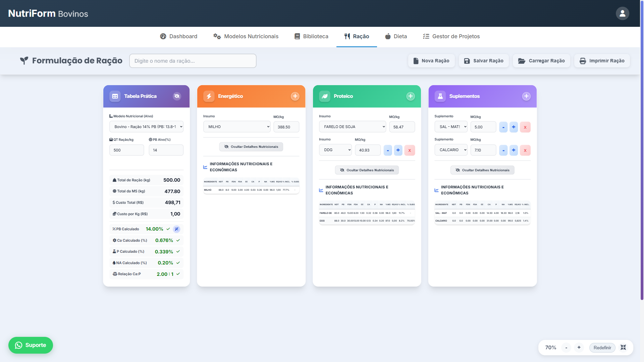Open the Modelos Nutricionais tab

coord(246,37)
